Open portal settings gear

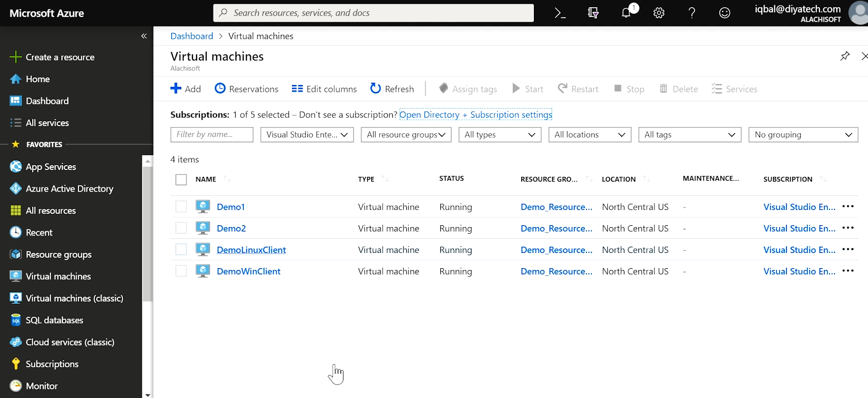[x=659, y=13]
